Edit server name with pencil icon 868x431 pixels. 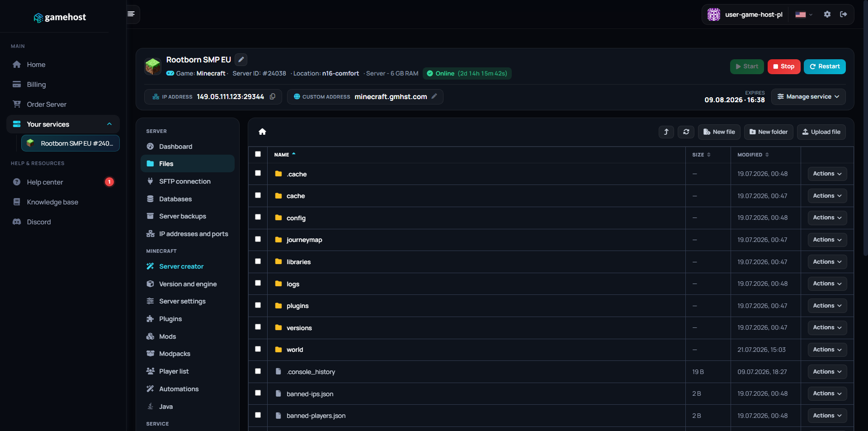point(241,60)
